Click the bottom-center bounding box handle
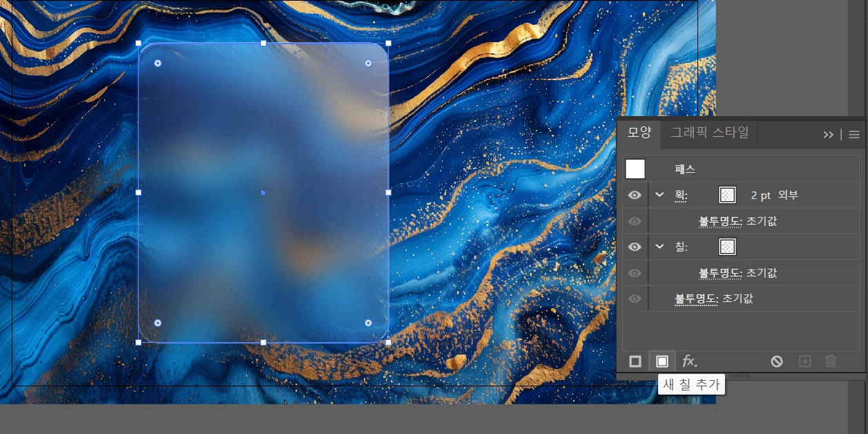Screen dimensions: 868x434 tap(263, 342)
